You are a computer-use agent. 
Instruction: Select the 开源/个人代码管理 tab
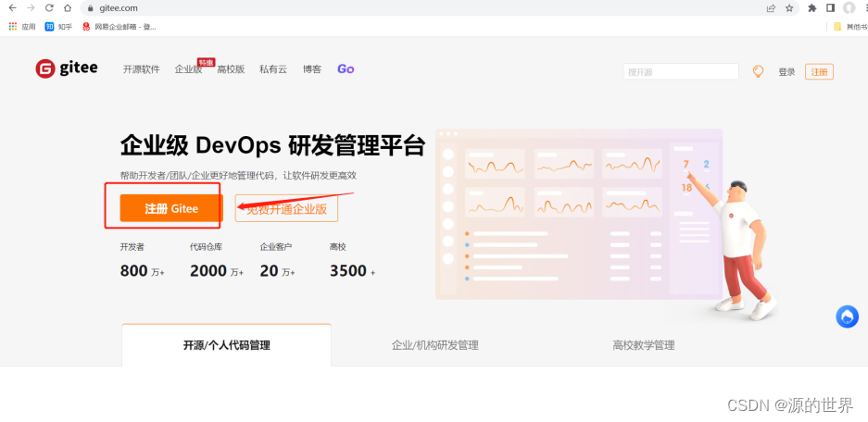226,346
